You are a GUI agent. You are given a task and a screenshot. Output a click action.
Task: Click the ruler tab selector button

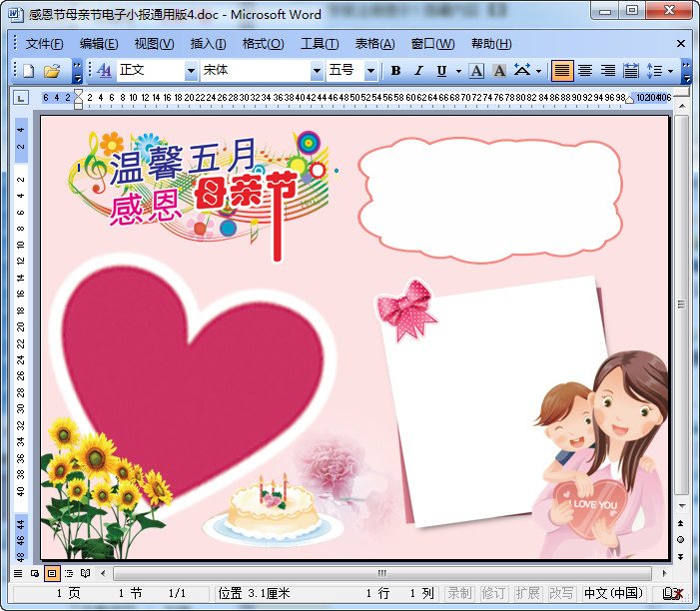(x=21, y=98)
